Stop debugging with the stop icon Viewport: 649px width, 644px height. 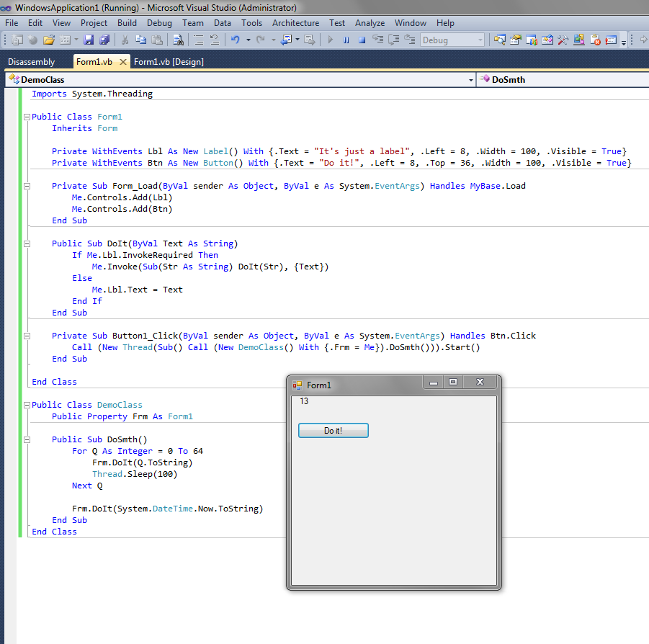point(362,40)
